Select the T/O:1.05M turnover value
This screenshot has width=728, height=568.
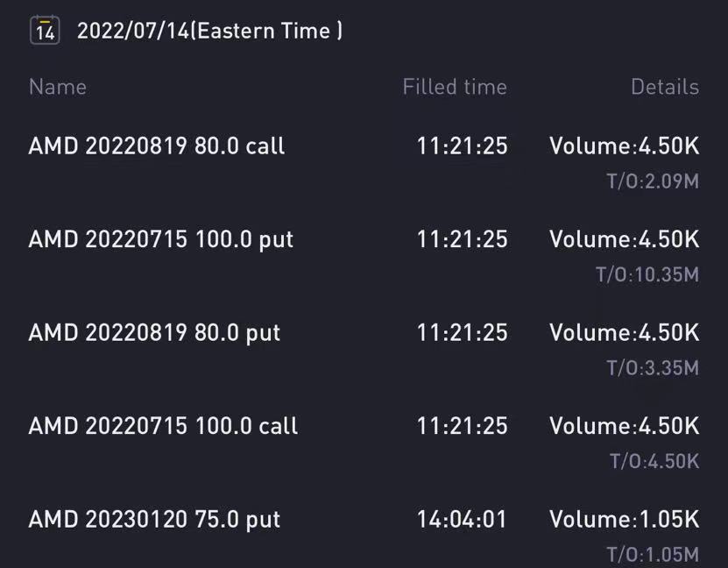[653, 555]
